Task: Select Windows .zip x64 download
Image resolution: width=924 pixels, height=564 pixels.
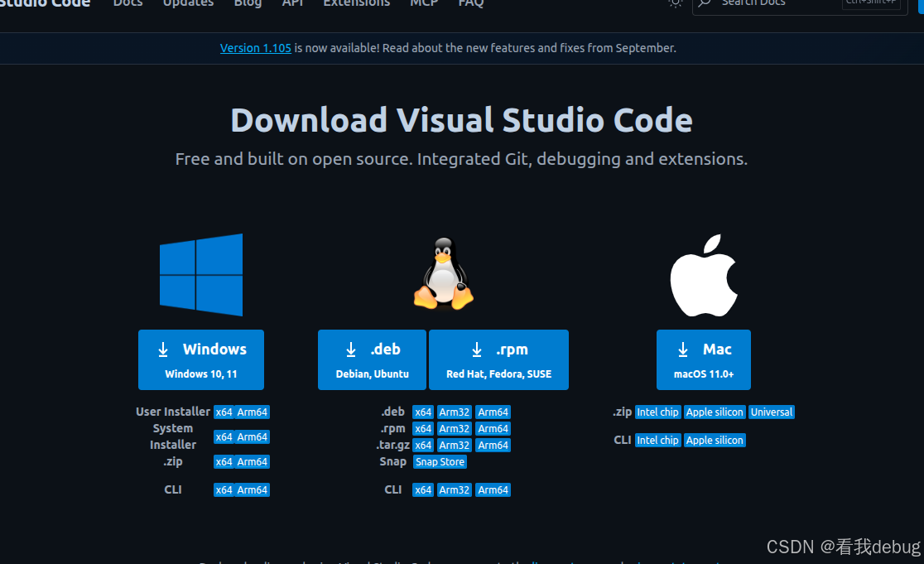Action: tap(224, 461)
